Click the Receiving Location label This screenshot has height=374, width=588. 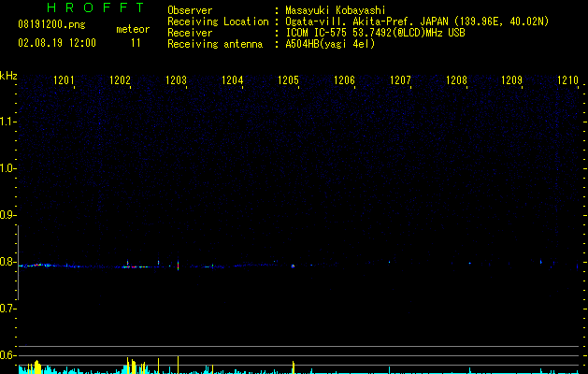[x=218, y=22]
